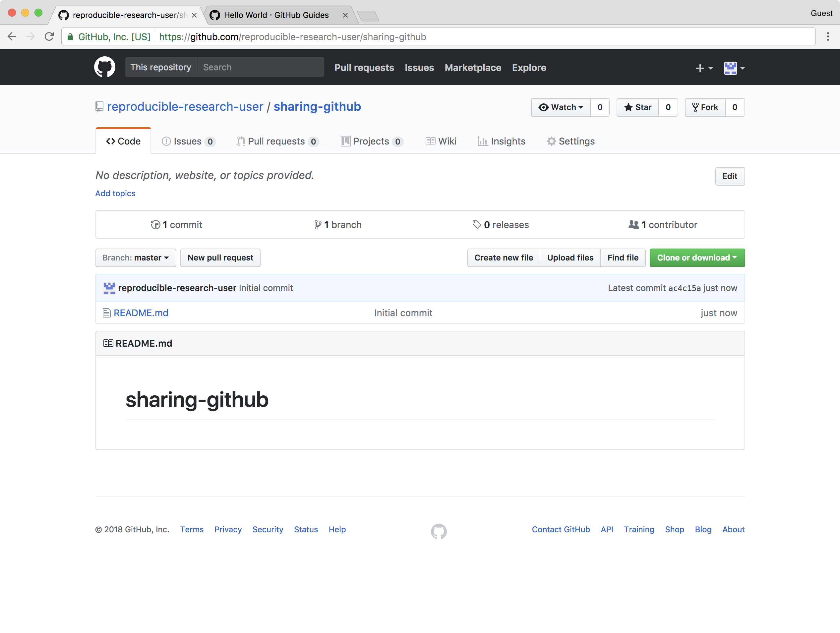Click the Pull requests tab icon

pyautogui.click(x=241, y=141)
